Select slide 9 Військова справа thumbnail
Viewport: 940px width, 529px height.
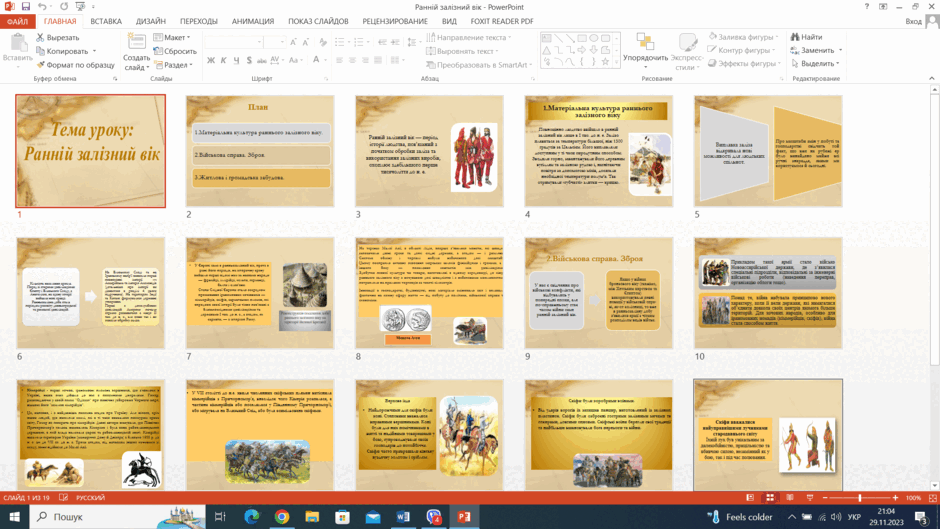(599, 293)
